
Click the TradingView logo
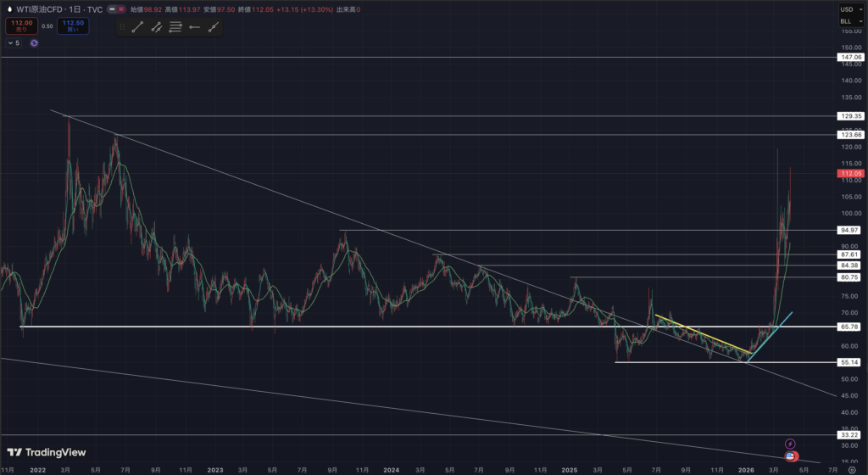47,452
